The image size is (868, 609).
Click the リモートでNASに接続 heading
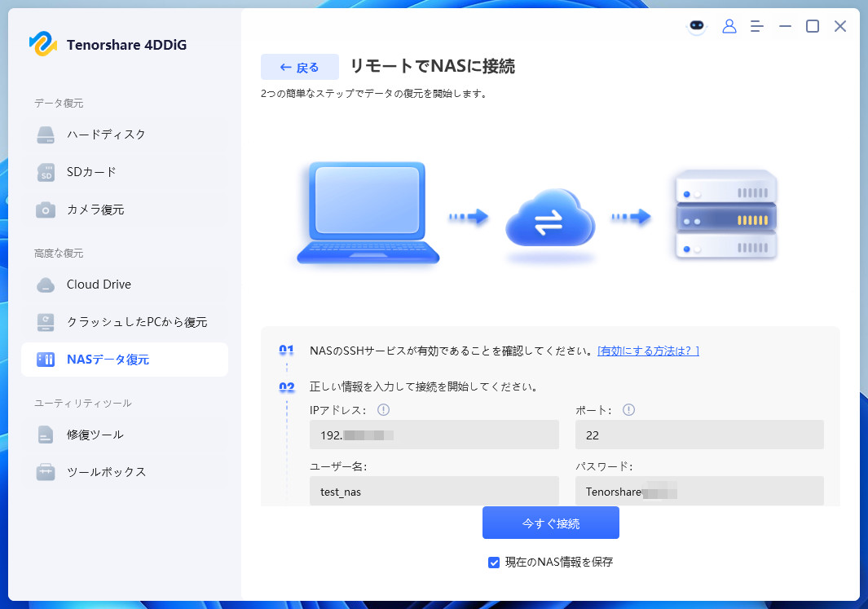(x=432, y=66)
